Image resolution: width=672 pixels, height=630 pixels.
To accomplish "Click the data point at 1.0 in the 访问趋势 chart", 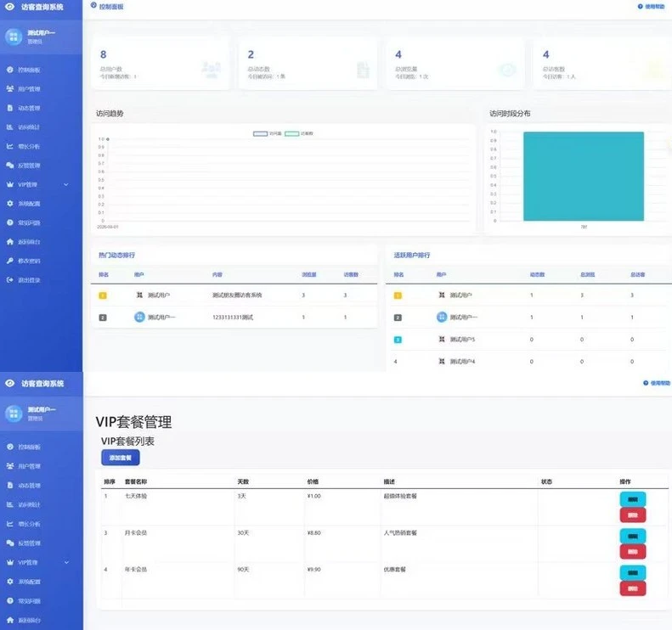I will (108, 139).
